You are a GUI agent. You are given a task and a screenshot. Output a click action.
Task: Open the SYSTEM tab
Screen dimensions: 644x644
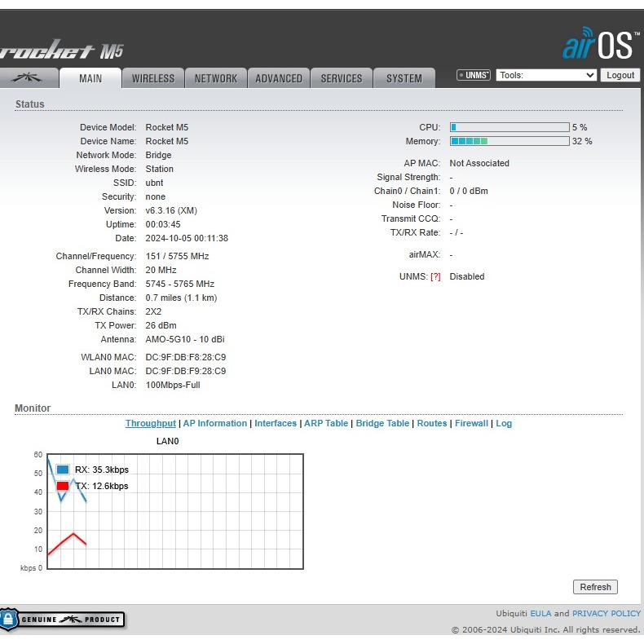point(404,78)
